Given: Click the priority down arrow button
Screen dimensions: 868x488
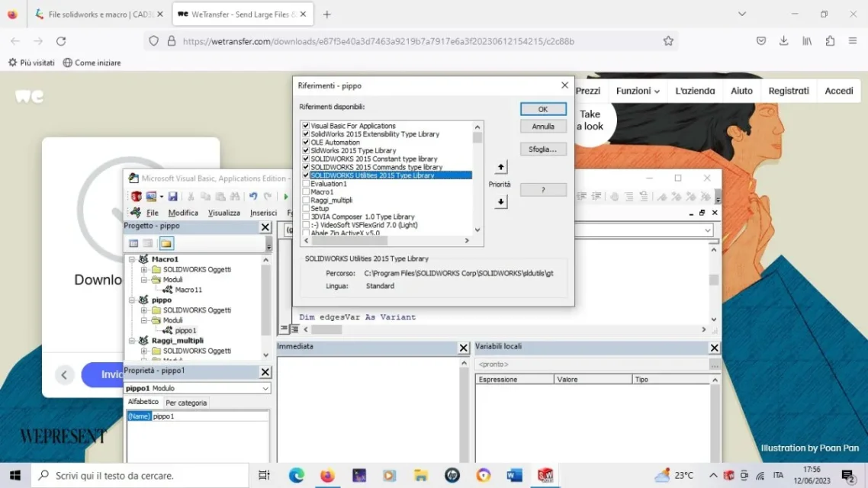Looking at the screenshot, I should point(501,202).
